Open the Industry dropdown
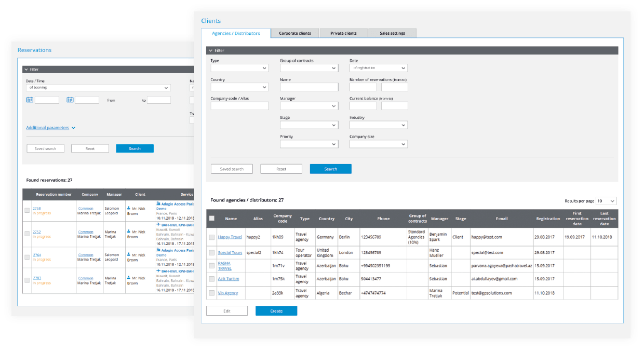 coord(379,125)
